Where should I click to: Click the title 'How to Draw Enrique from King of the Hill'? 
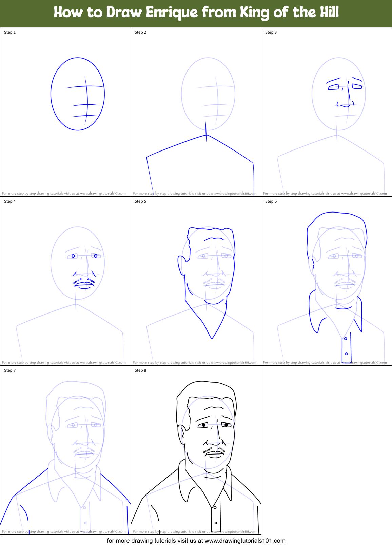coord(196,13)
